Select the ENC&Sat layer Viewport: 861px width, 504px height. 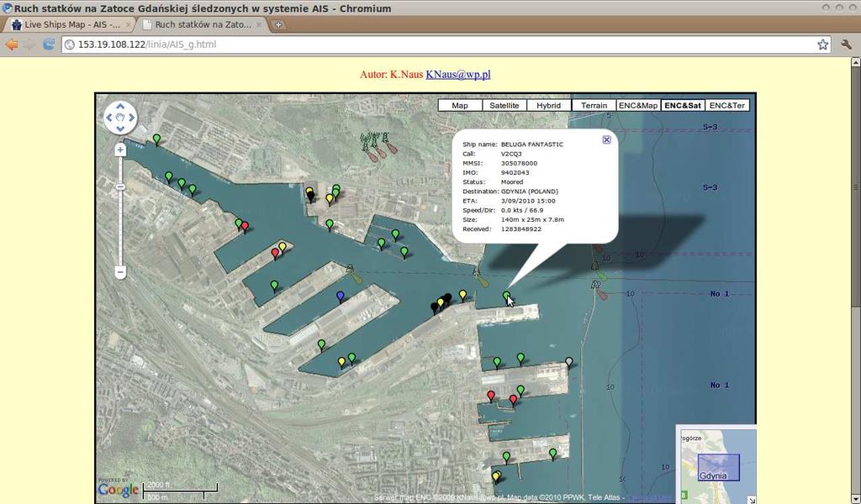point(683,105)
